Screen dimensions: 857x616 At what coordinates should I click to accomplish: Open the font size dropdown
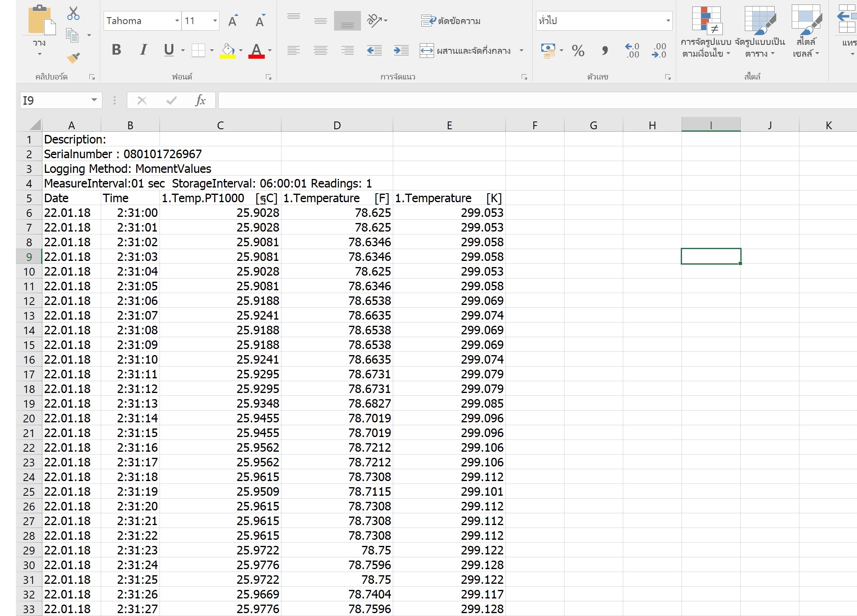(x=215, y=21)
